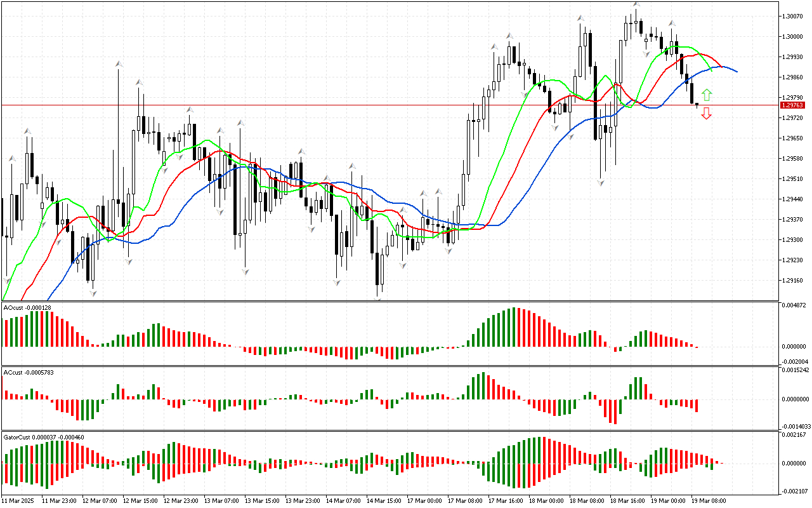Click the horizontal bid price line
Image resolution: width=812 pixels, height=508 pixels.
click(x=317, y=105)
